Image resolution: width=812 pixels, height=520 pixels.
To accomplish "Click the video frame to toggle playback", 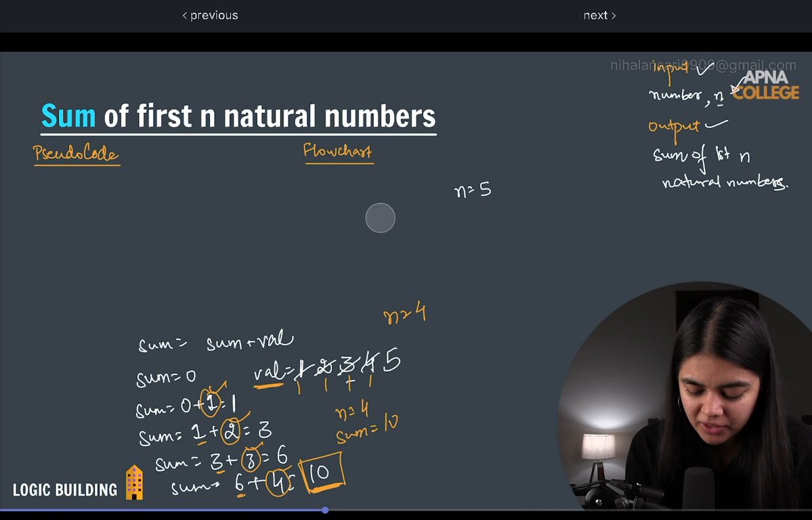I will 406,280.
